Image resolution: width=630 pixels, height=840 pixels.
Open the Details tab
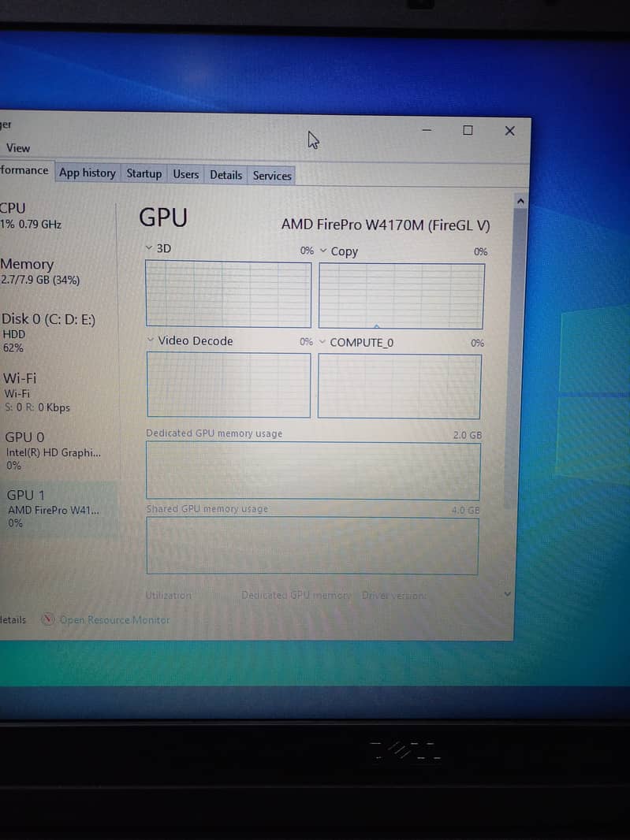[x=226, y=175]
